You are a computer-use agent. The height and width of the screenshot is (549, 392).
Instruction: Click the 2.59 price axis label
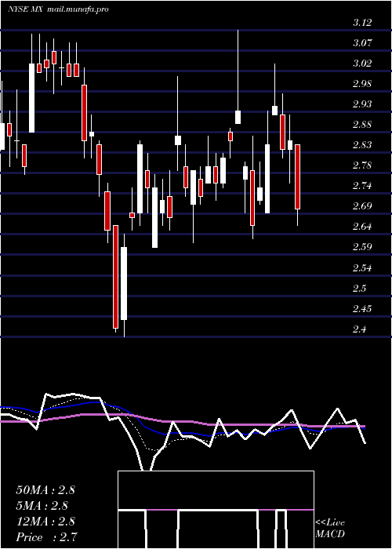362,247
